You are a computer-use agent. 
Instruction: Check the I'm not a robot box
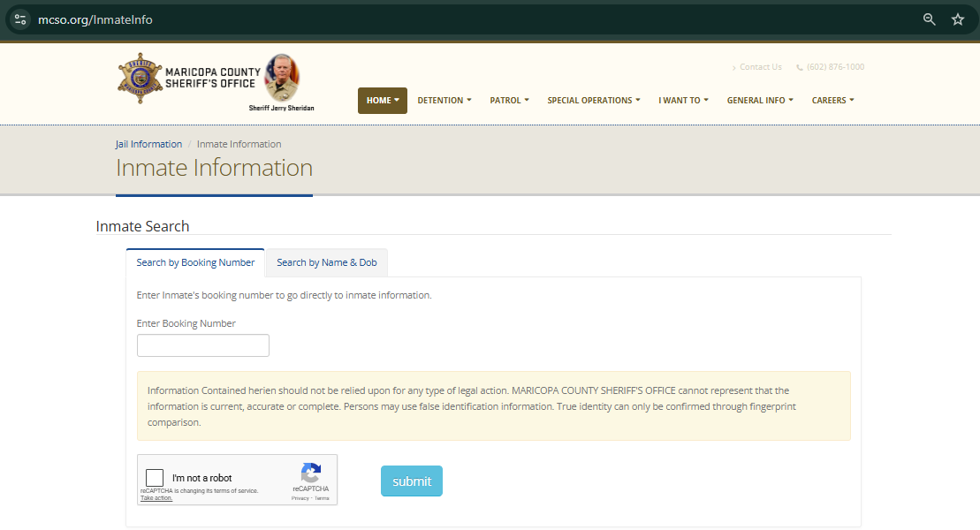(155, 478)
